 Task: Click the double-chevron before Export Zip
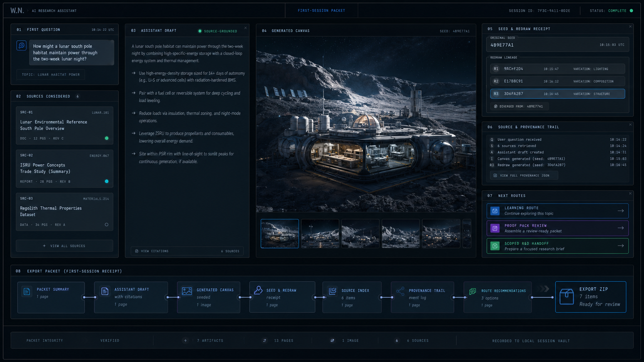point(544,289)
